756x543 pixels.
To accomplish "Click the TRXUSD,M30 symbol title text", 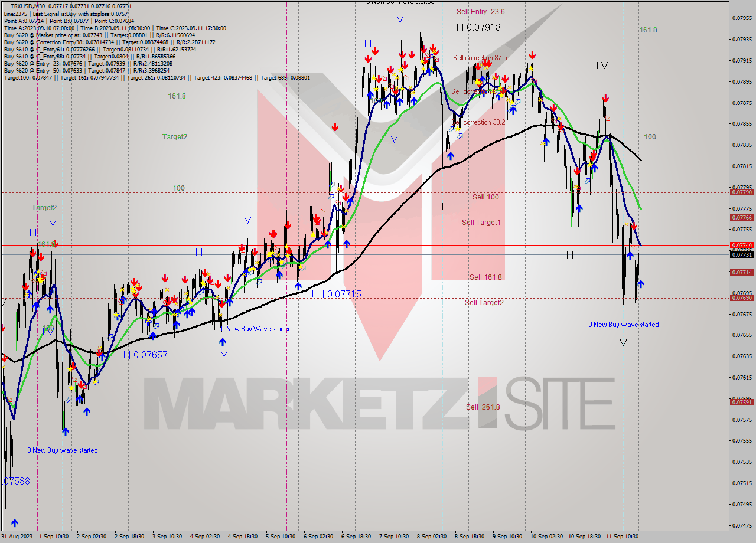I will [x=27, y=6].
